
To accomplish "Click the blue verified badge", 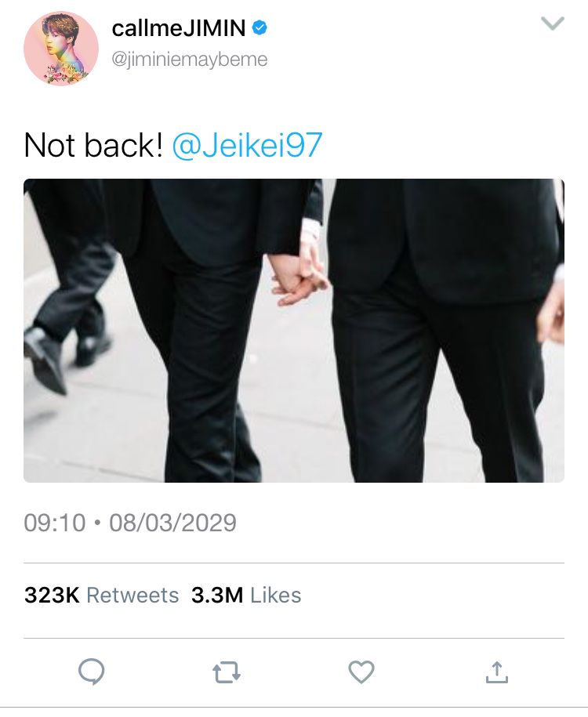I will tap(260, 28).
